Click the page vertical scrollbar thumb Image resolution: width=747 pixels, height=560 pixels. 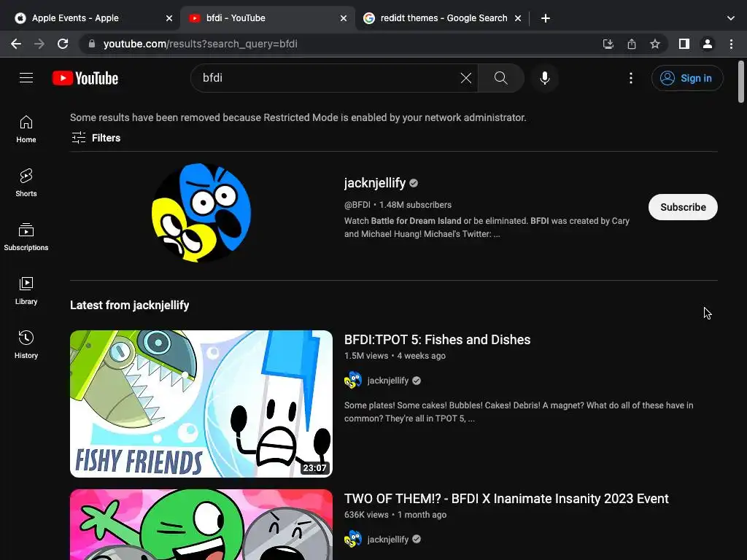(741, 82)
